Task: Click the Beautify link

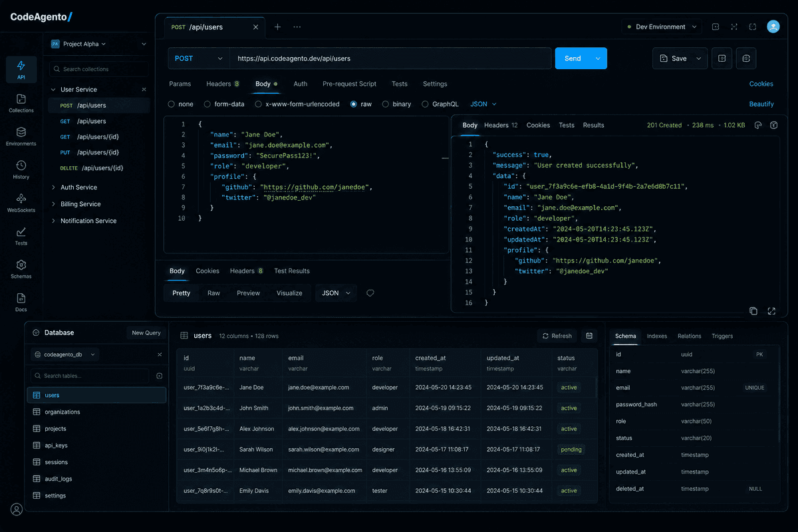Action: (761, 104)
